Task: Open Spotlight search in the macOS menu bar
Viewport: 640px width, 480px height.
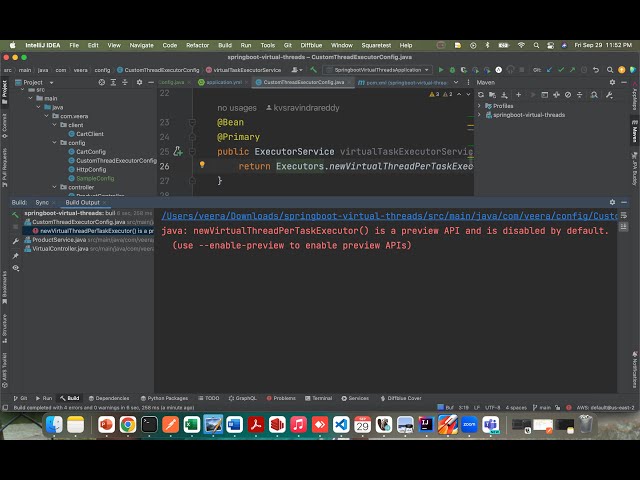Action: tap(536, 45)
